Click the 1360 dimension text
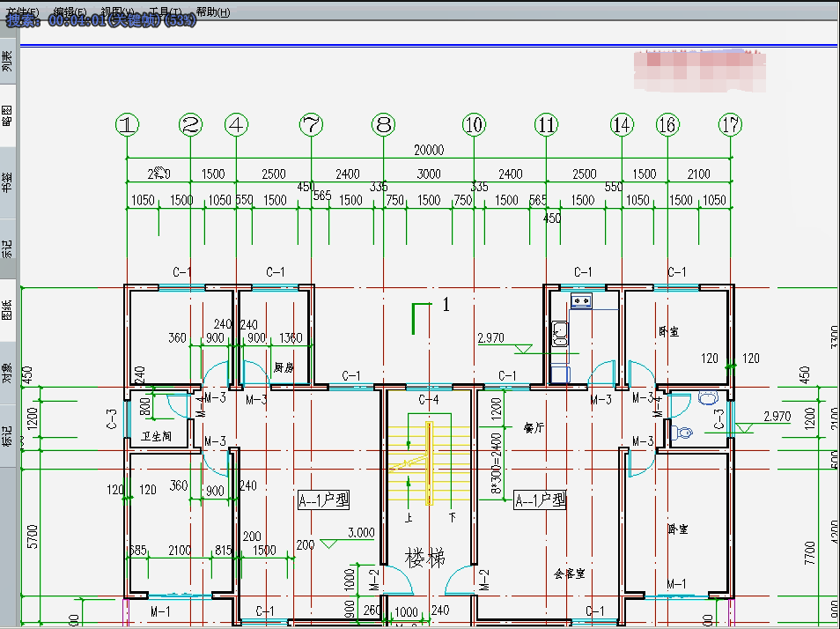 tap(291, 338)
